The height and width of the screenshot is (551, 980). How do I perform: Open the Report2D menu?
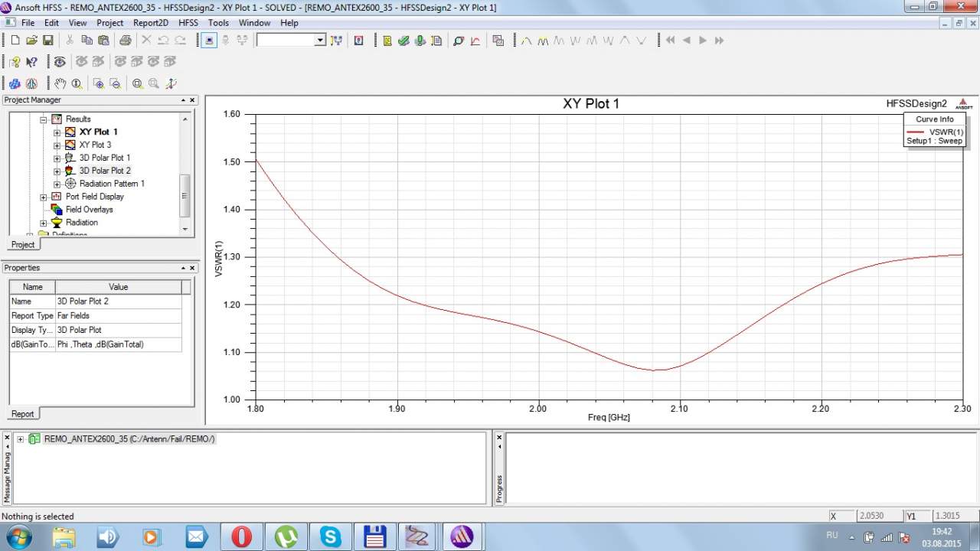150,23
